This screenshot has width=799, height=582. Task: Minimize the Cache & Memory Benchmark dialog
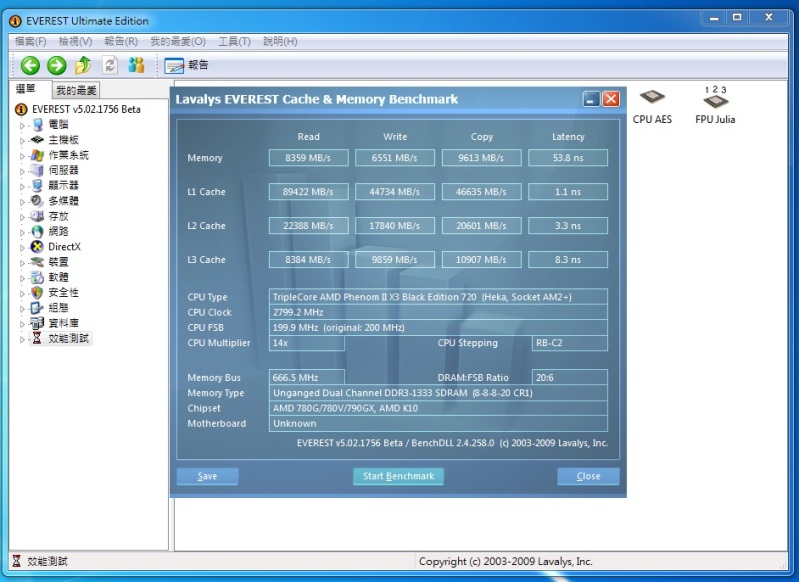[591, 99]
